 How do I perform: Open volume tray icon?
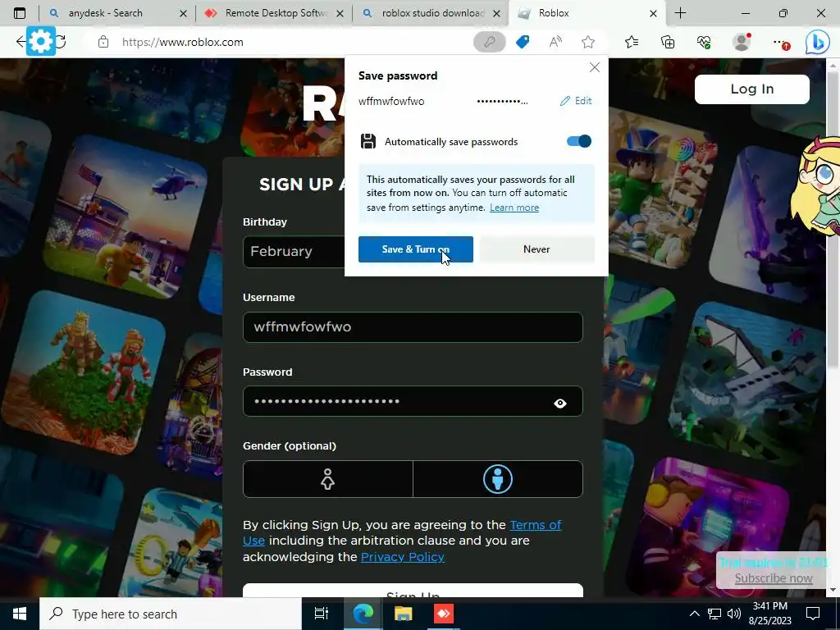click(x=734, y=614)
